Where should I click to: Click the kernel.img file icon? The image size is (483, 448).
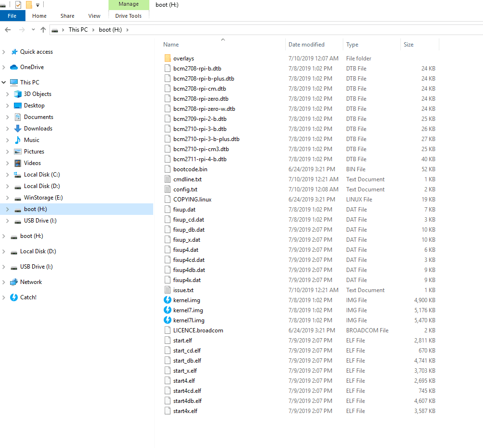(x=168, y=300)
